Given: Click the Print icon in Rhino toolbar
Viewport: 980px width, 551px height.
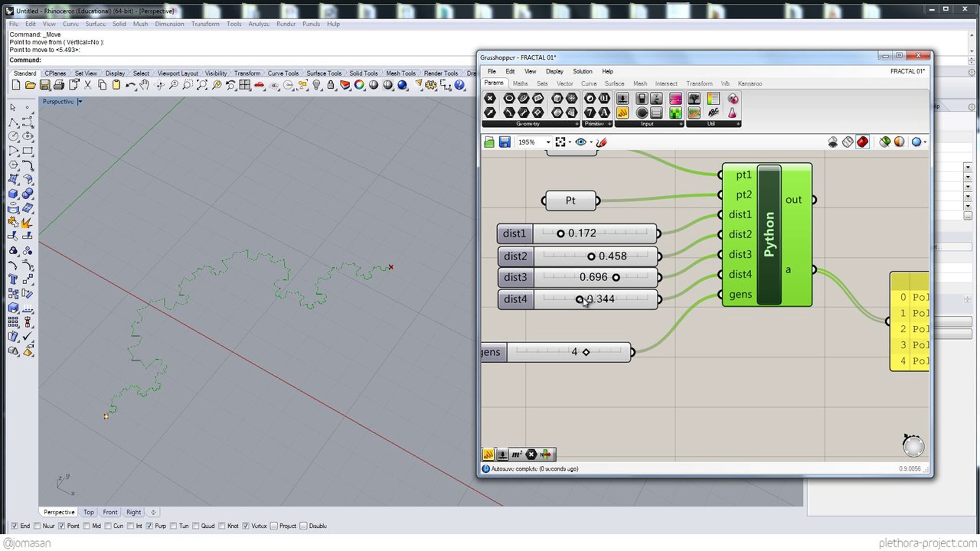Looking at the screenshot, I should [x=59, y=85].
